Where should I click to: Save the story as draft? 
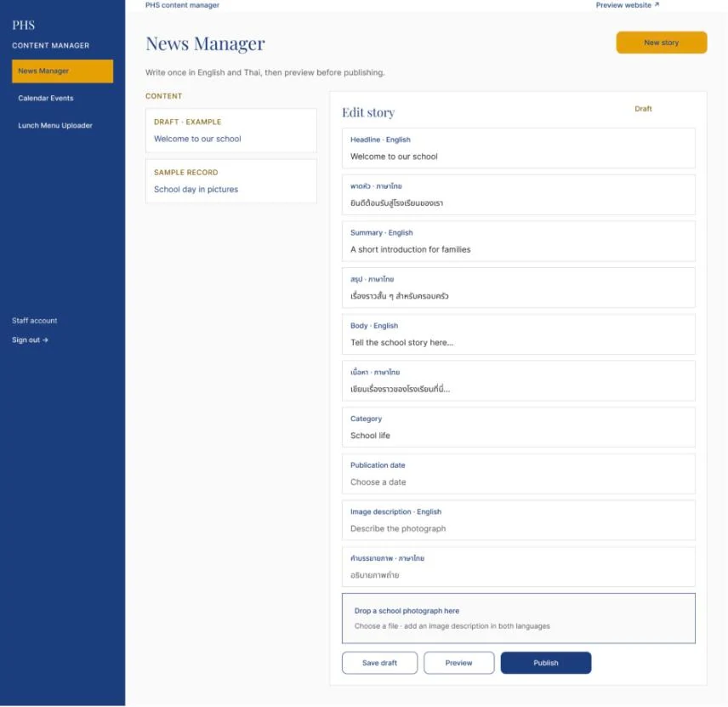click(x=379, y=663)
